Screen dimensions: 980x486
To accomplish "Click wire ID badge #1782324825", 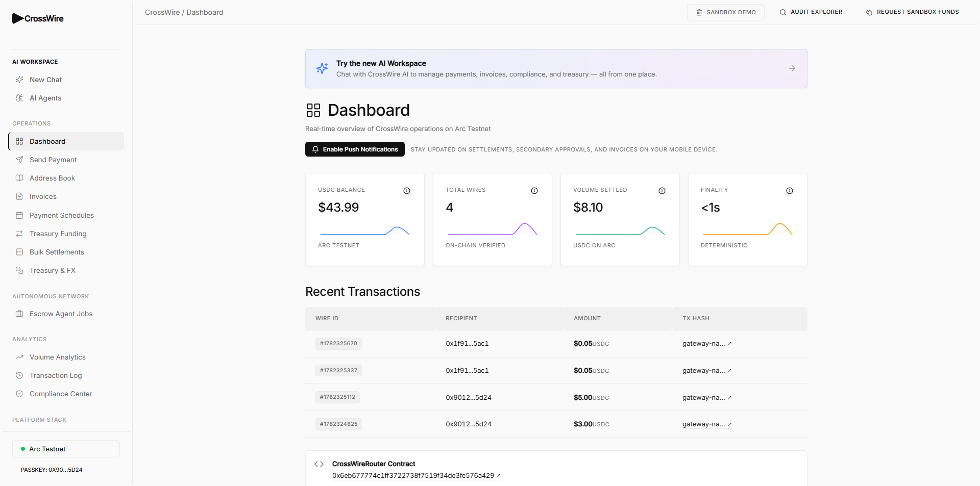I will pyautogui.click(x=339, y=424).
